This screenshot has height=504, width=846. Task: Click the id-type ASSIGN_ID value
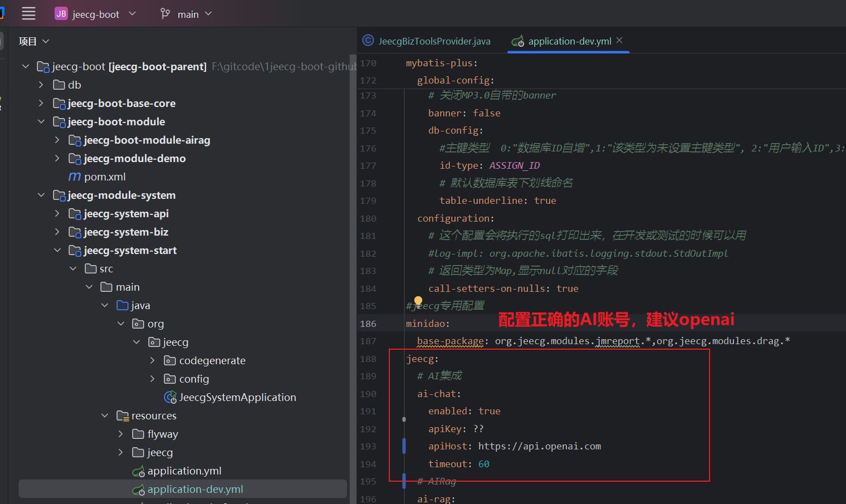(x=515, y=165)
